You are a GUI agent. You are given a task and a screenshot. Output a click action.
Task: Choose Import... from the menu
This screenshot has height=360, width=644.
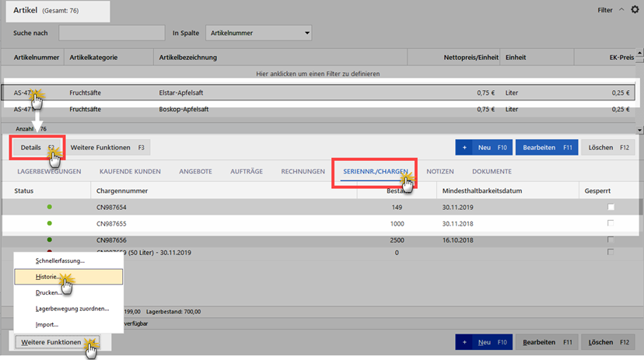pos(68,325)
